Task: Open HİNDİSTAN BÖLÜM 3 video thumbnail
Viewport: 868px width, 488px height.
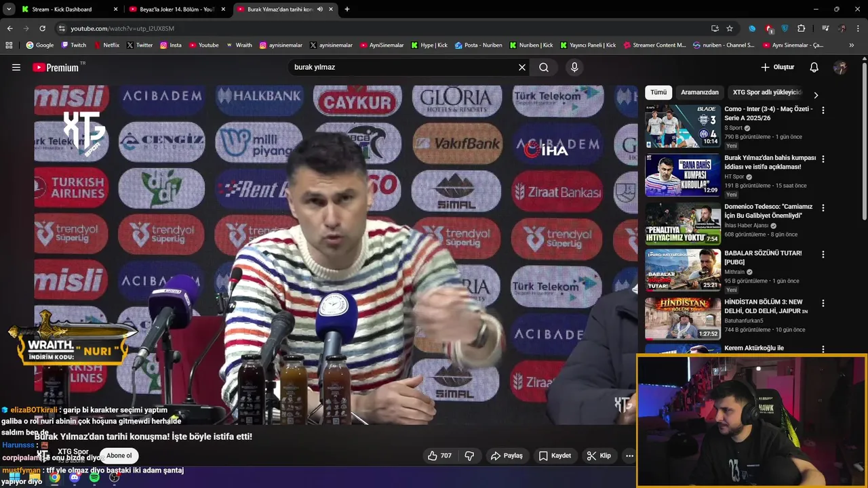Action: click(682, 319)
